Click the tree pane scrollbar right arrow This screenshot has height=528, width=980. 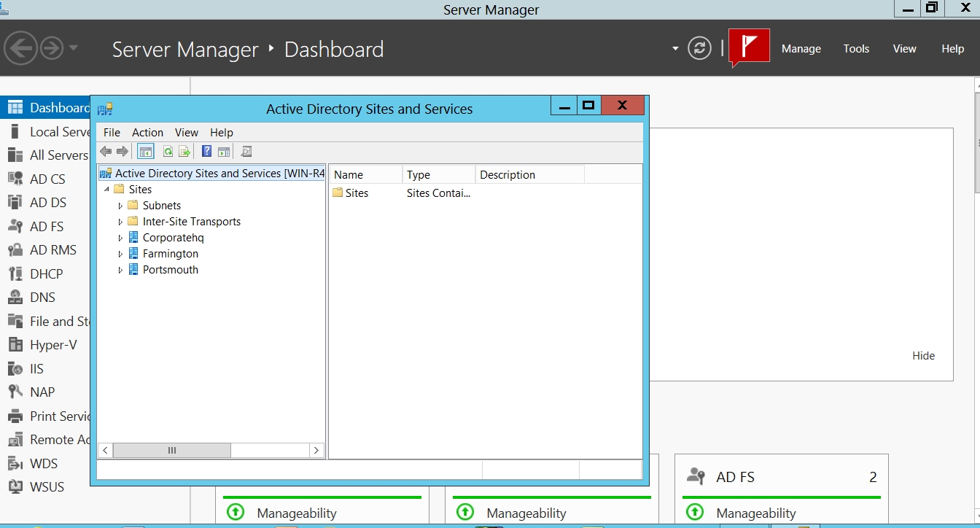[x=316, y=451]
